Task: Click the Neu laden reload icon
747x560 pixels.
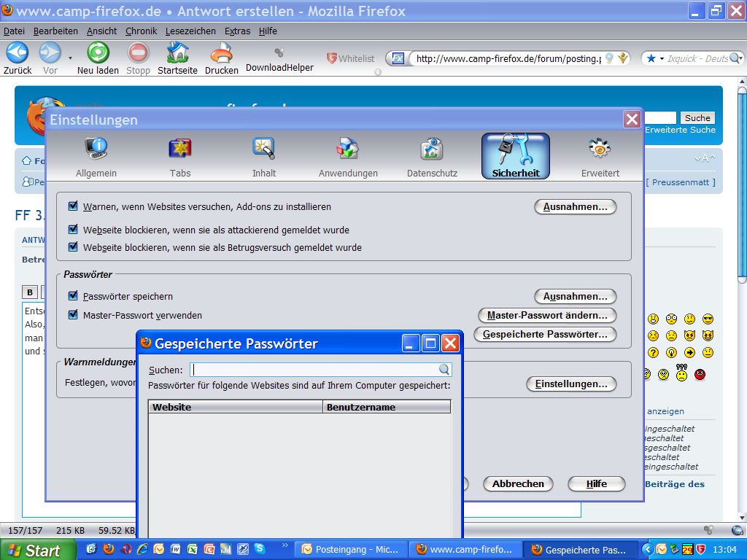Action: coord(98,53)
